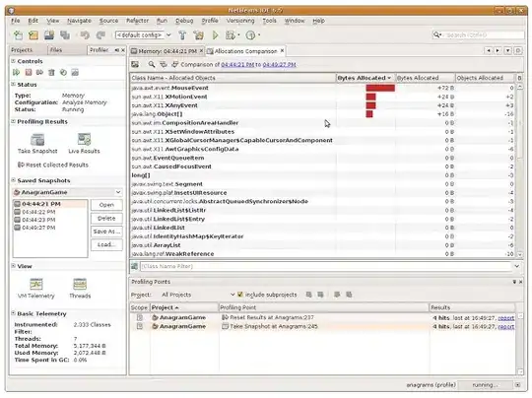The height and width of the screenshot is (398, 532).
Task: Open the VM Telemetry view
Action: pos(36,284)
